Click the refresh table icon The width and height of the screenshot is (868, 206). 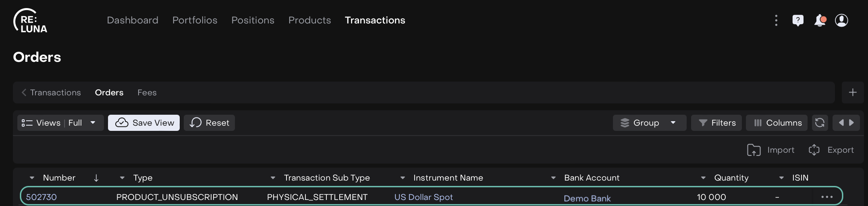(x=820, y=123)
